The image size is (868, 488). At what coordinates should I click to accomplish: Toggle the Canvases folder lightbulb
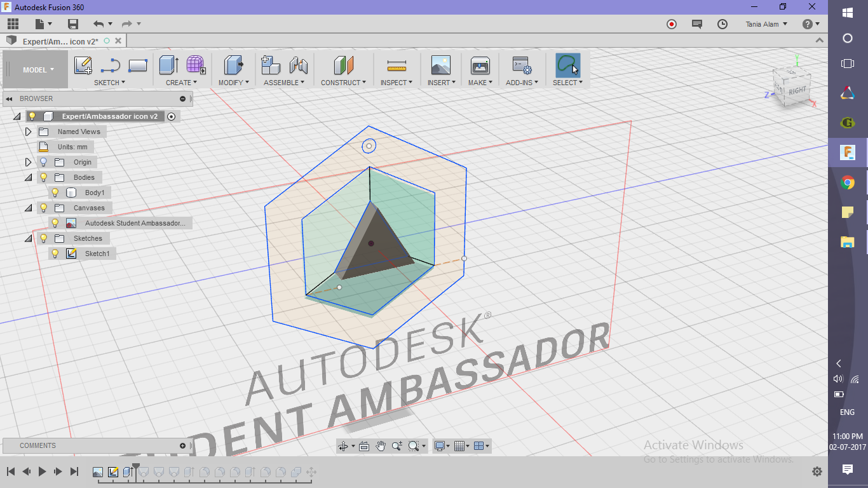tap(44, 208)
